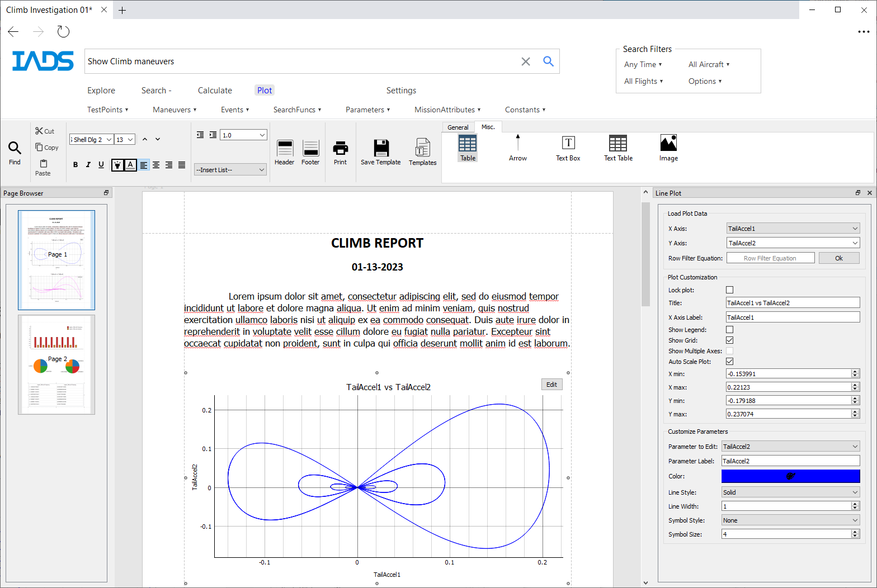Disable Auto Scale Plot checkbox
Viewport: 877px width, 588px height.
(729, 361)
